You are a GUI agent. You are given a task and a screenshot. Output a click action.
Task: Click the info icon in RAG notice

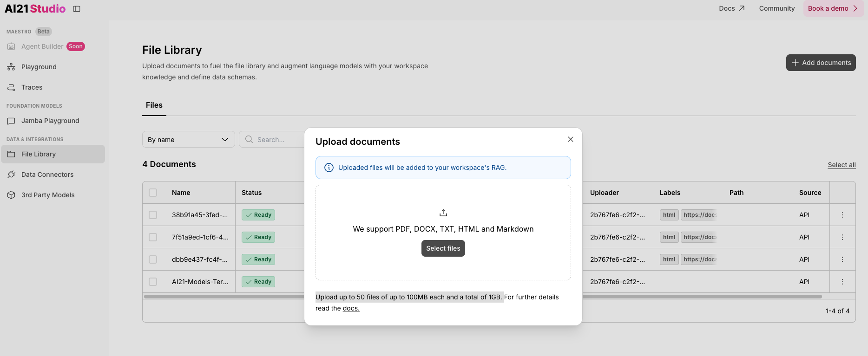pos(329,168)
